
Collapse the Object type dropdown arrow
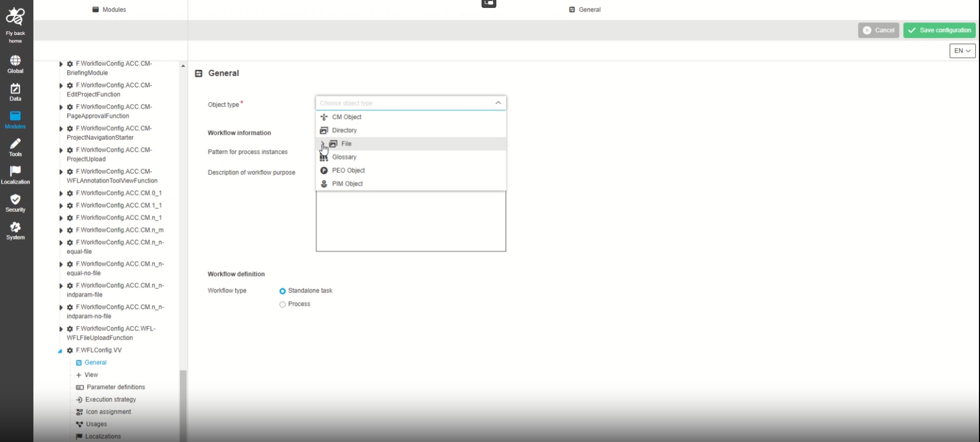pos(498,103)
